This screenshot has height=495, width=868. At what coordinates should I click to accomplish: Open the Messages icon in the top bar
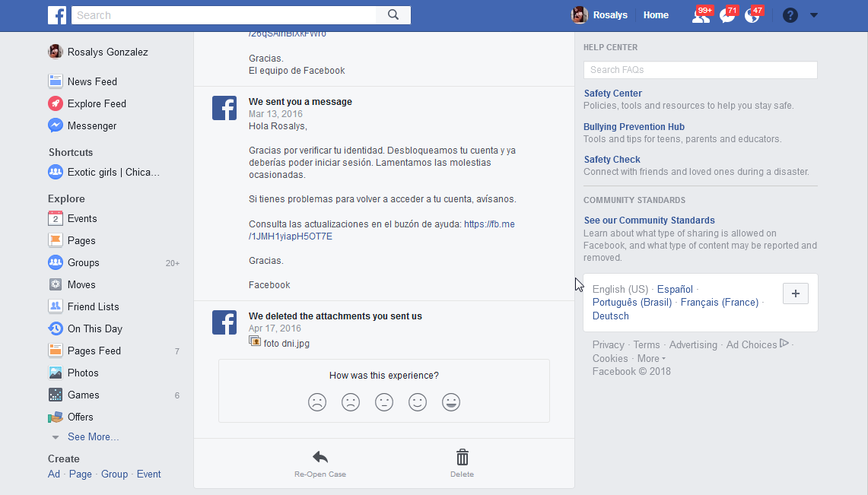(727, 15)
